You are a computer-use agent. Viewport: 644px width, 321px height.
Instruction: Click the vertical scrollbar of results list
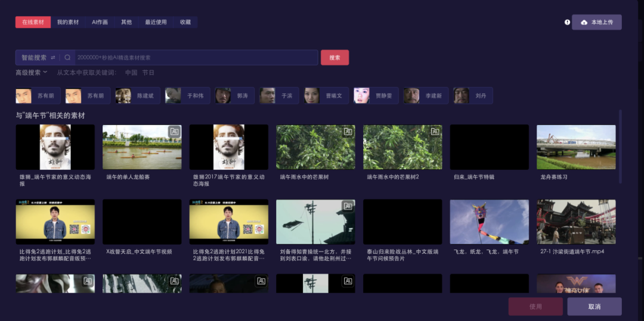click(x=620, y=147)
